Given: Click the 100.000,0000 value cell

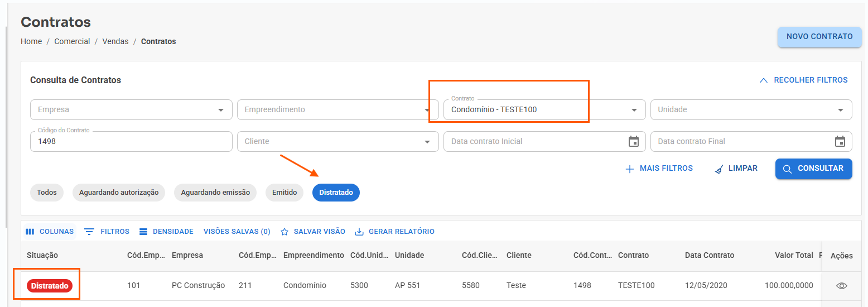Looking at the screenshot, I should [x=789, y=285].
